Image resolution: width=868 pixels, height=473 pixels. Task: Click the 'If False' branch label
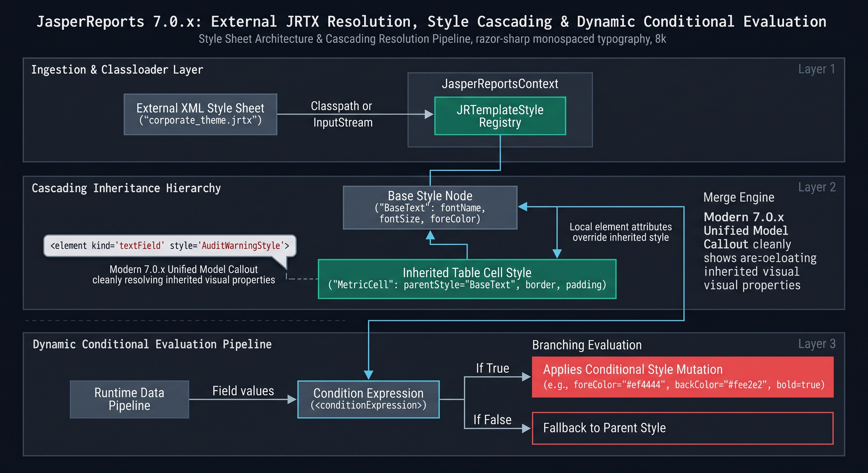[492, 420]
